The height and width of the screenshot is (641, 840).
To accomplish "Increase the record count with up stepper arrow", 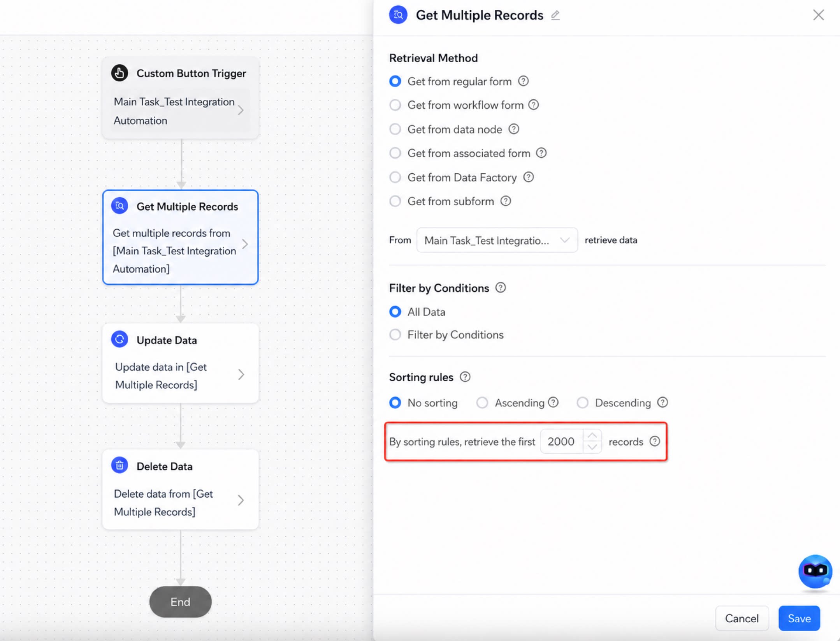I will 592,436.
